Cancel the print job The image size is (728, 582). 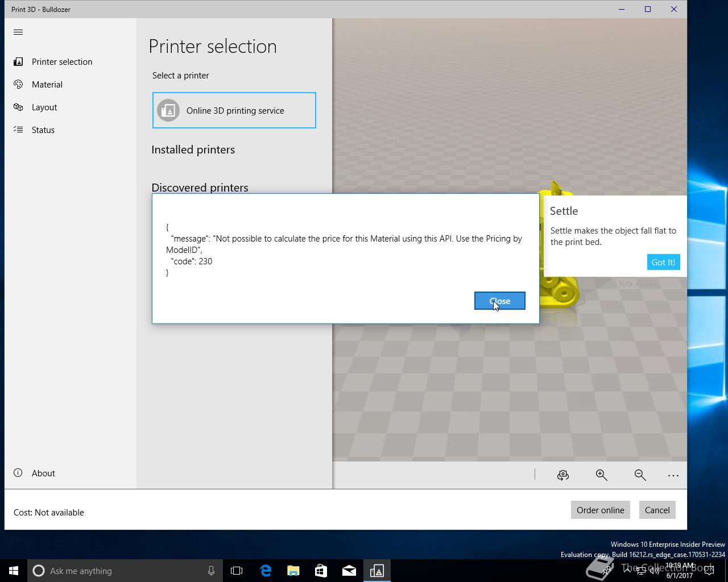657,510
